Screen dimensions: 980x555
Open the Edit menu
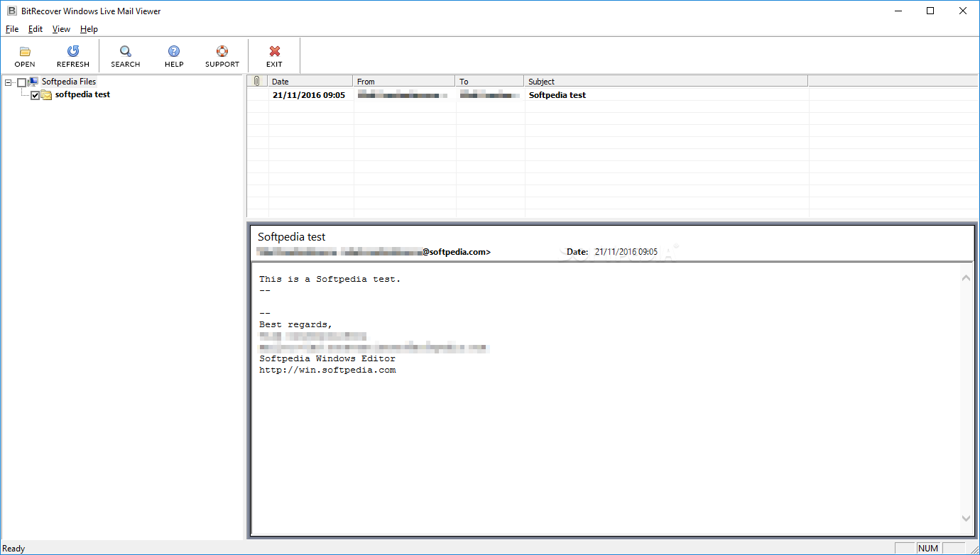[x=36, y=29]
